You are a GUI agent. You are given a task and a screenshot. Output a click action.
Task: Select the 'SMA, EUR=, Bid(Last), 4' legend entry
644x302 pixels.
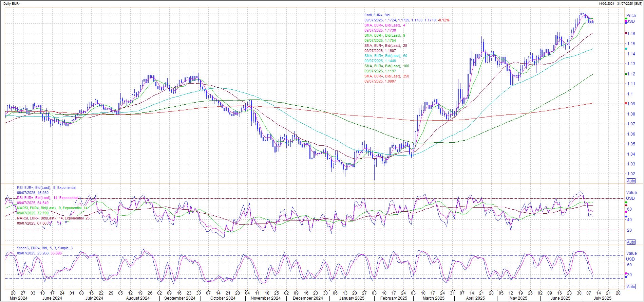coord(385,25)
